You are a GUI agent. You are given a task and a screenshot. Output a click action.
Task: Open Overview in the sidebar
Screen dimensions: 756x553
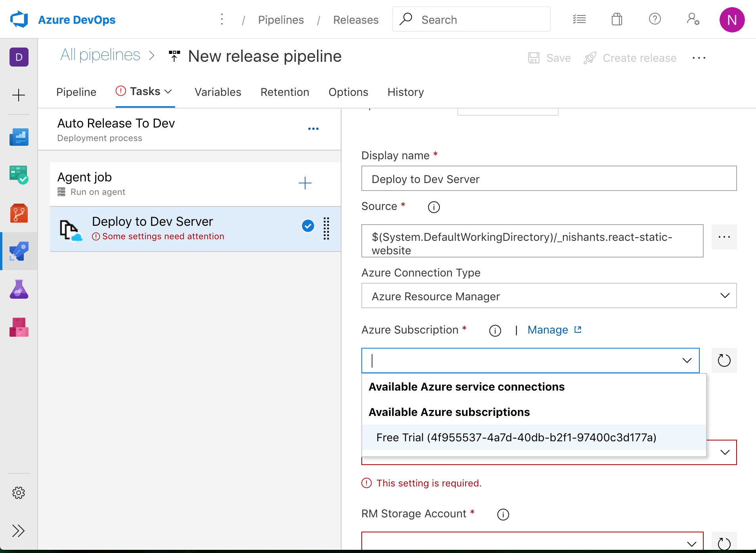pos(19,137)
